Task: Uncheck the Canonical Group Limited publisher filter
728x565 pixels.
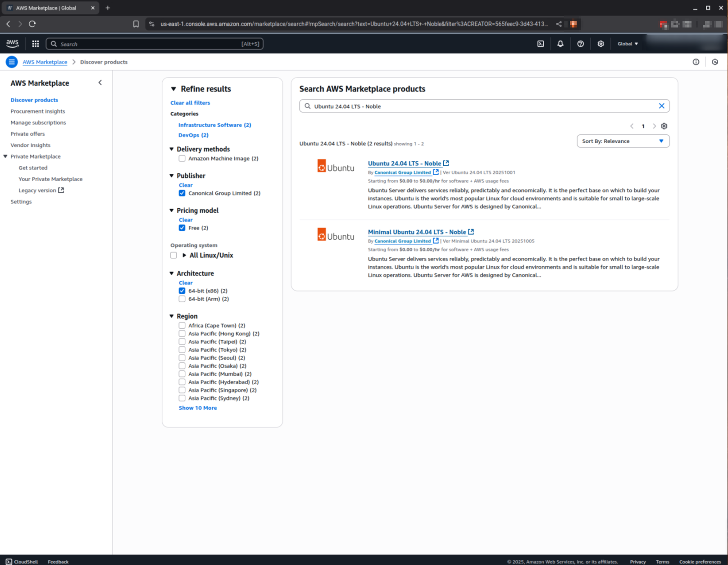Action: pyautogui.click(x=182, y=193)
